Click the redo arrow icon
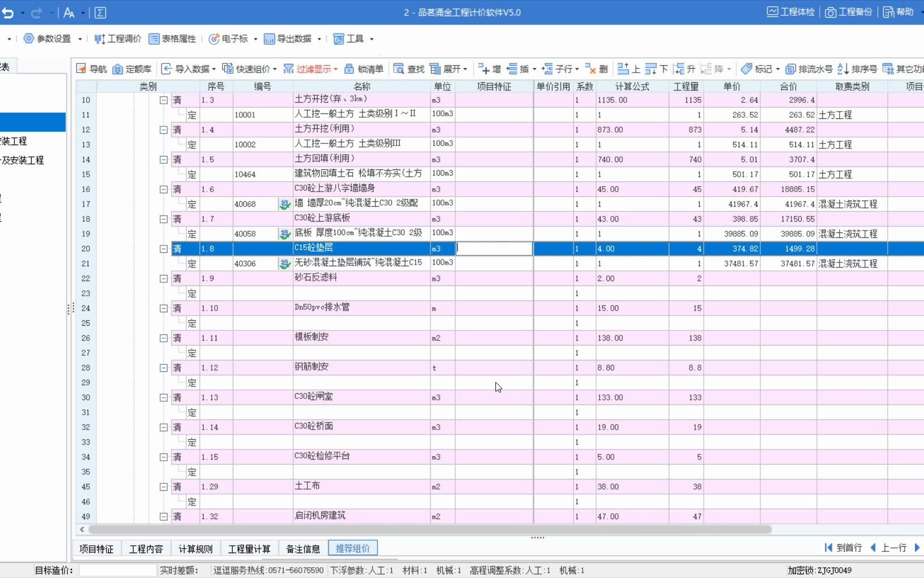 [37, 12]
